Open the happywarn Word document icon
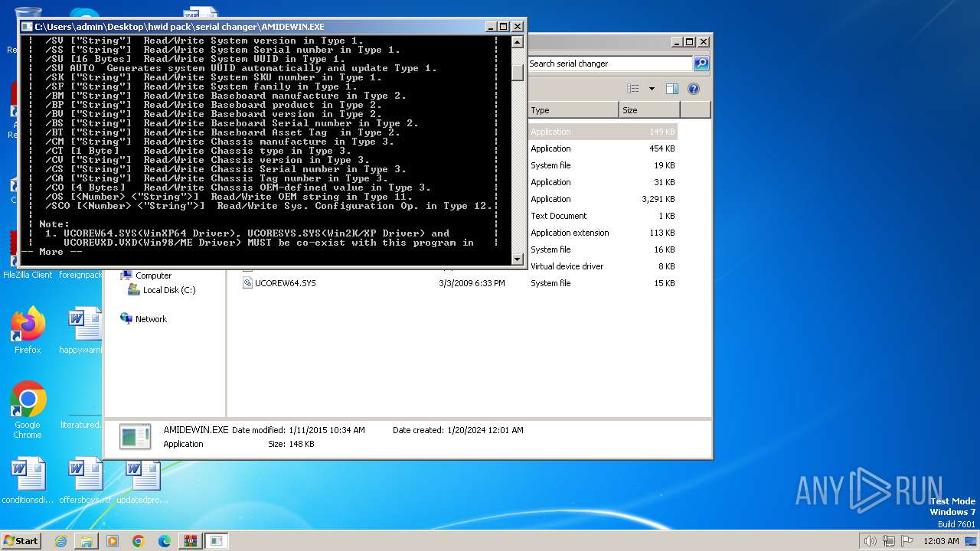 [x=82, y=331]
